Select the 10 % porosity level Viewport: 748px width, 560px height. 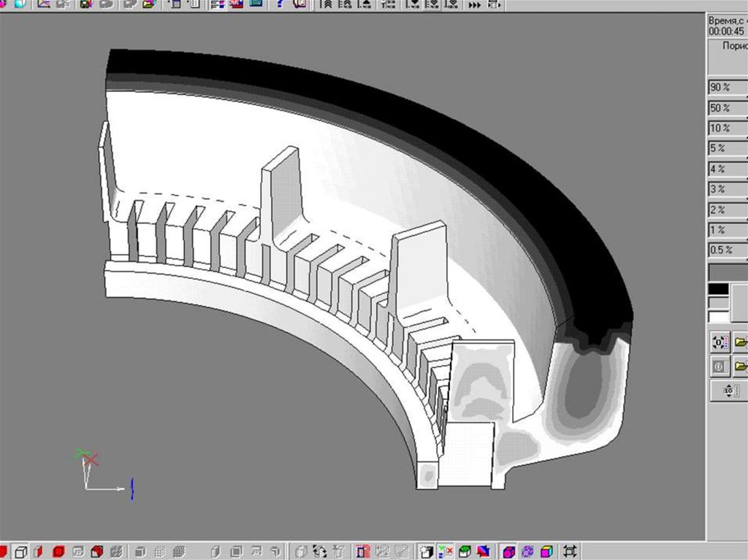(727, 129)
